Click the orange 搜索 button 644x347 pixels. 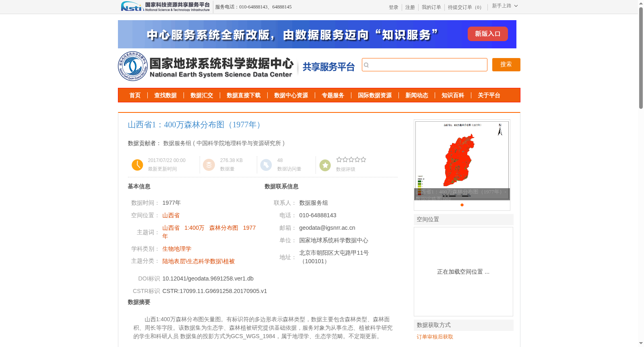(x=506, y=64)
